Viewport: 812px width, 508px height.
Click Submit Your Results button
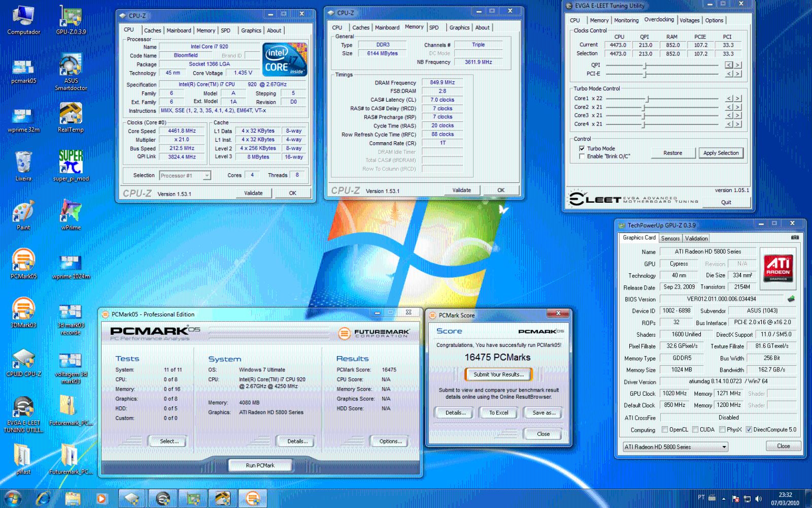tap(498, 374)
